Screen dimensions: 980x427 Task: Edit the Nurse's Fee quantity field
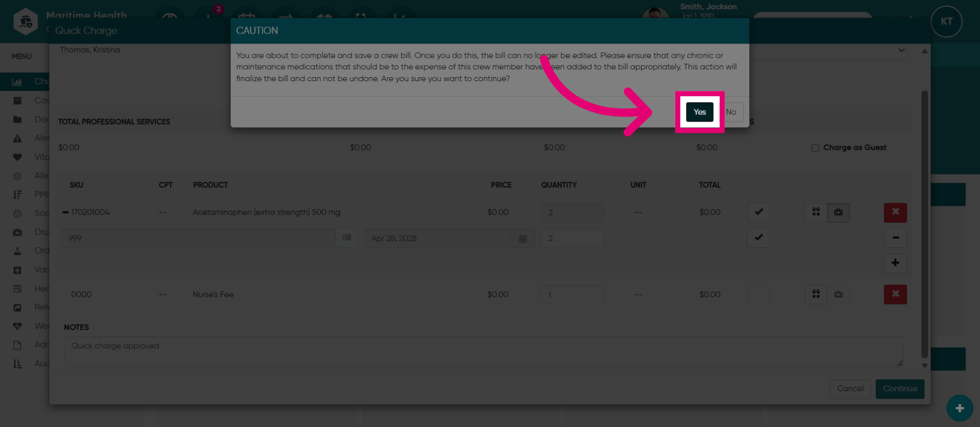click(572, 295)
